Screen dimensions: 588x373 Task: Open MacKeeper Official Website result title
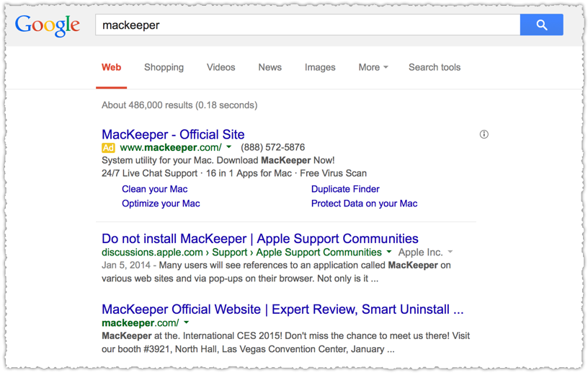[x=282, y=309]
